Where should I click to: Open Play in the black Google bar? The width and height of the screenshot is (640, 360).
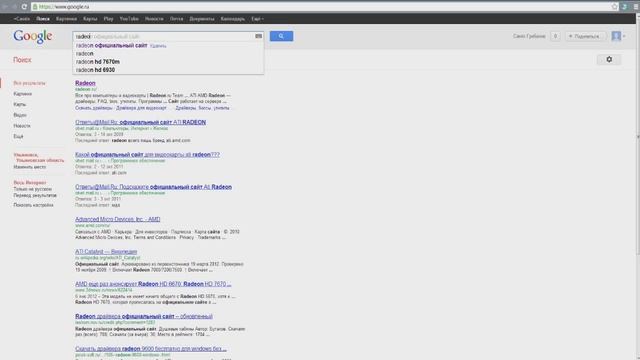pyautogui.click(x=108, y=19)
